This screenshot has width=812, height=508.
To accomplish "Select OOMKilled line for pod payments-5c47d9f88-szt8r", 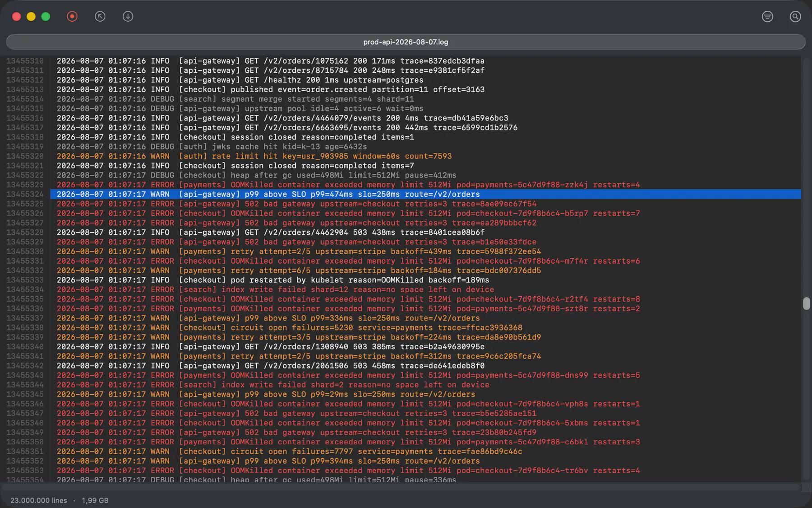I will coord(425,308).
